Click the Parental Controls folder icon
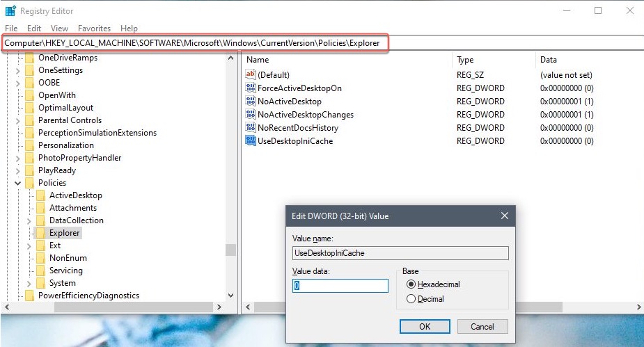The height and width of the screenshot is (347, 644). point(29,120)
